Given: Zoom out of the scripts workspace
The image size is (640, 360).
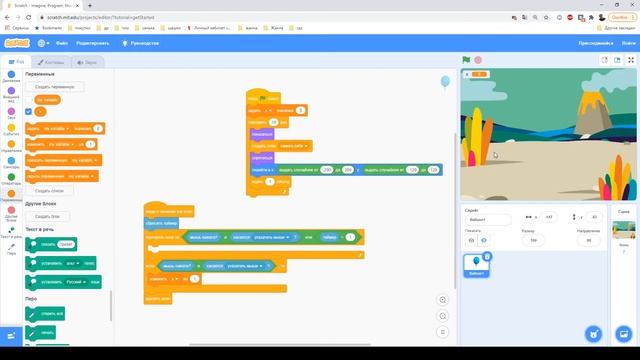Looking at the screenshot, I should [442, 316].
